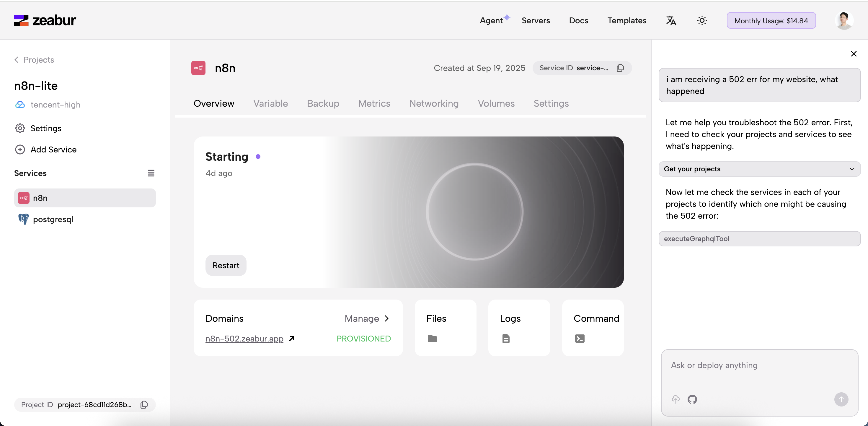This screenshot has width=868, height=426.
Task: Click the GitHub icon in chat input
Action: pos(692,399)
